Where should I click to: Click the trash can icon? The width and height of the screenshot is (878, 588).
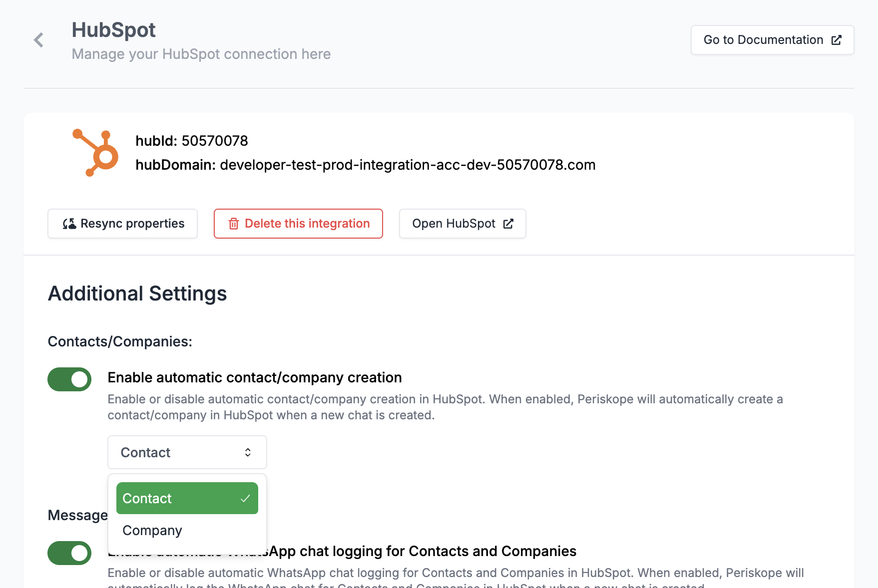point(233,224)
